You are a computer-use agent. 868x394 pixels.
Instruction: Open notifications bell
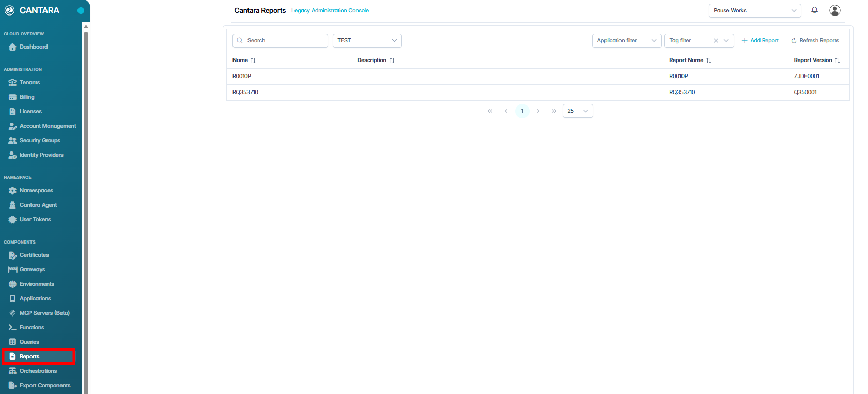(x=814, y=10)
